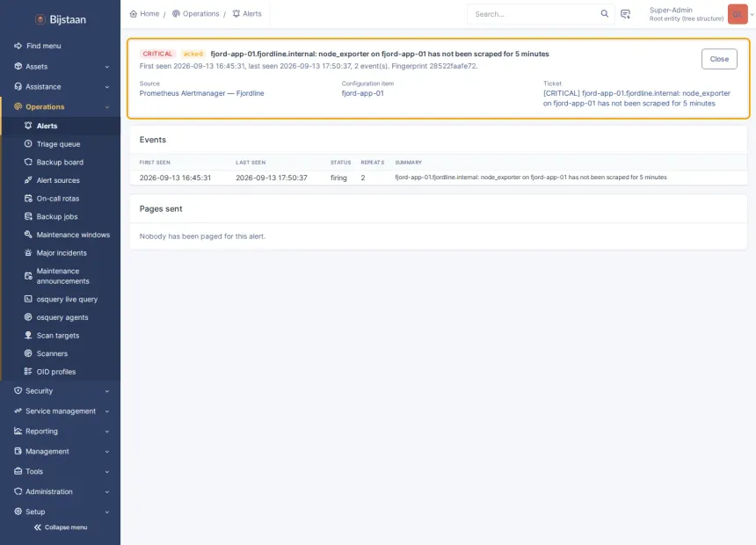Screen dimensions: 756x545
Task: Click the Backup jobs database icon
Action: tap(28, 216)
